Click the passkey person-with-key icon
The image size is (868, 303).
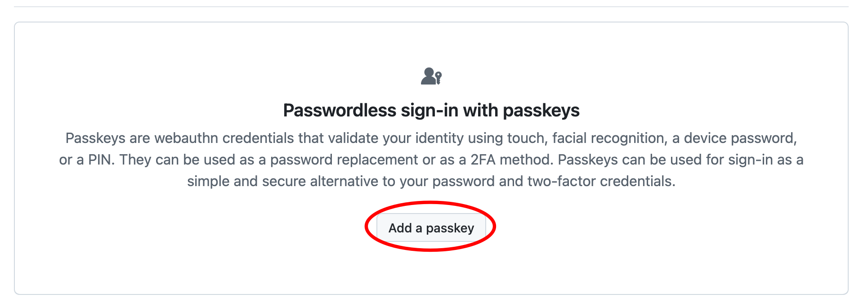pyautogui.click(x=431, y=76)
